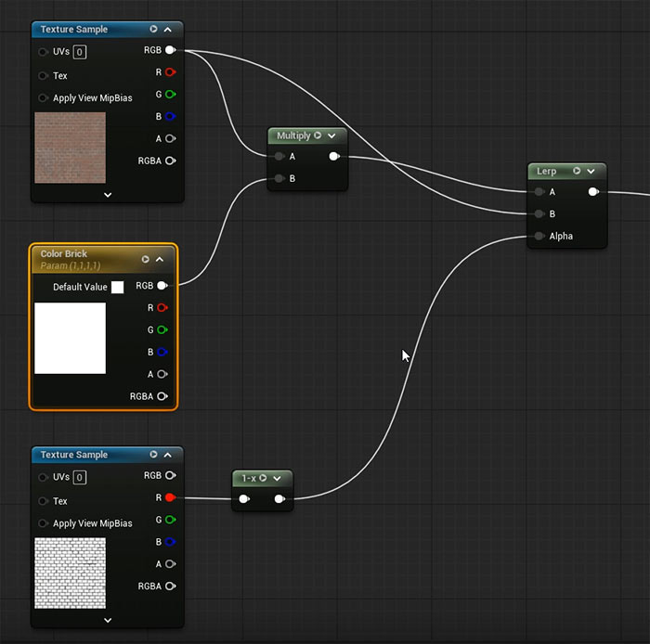The image size is (650, 644).
Task: Select the Color Brick node by its title
Action: 64,254
